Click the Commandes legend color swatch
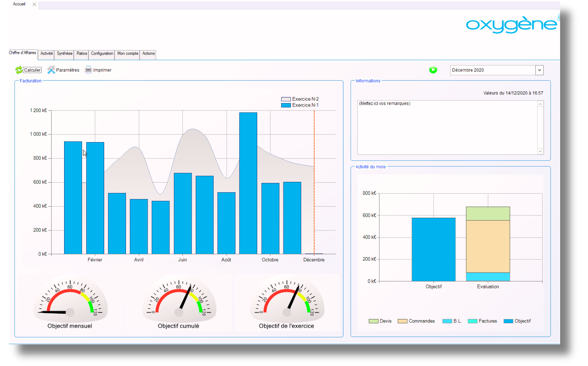 pos(402,321)
